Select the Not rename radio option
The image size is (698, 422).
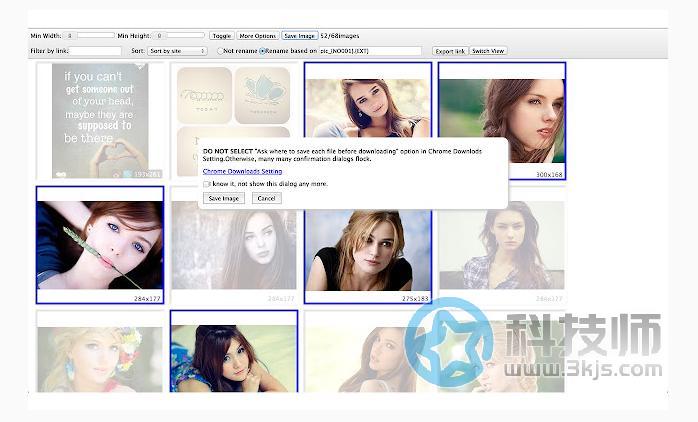pos(220,51)
